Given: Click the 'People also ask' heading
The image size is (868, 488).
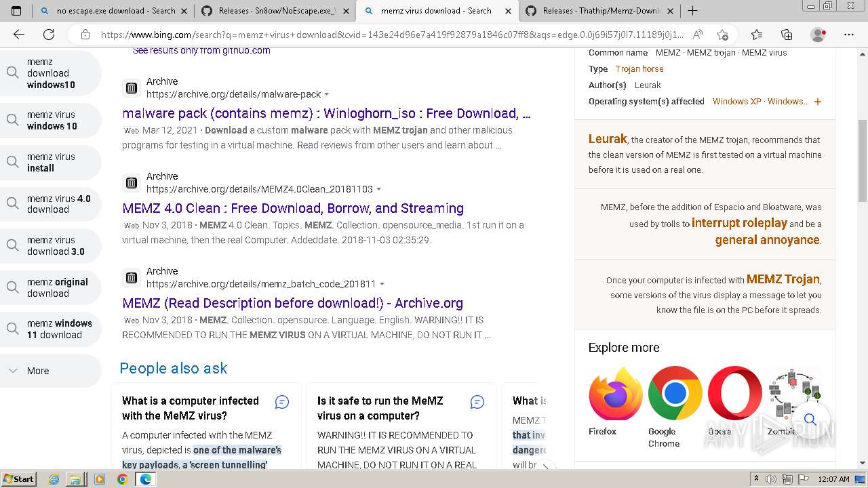Looking at the screenshot, I should coord(174,368).
